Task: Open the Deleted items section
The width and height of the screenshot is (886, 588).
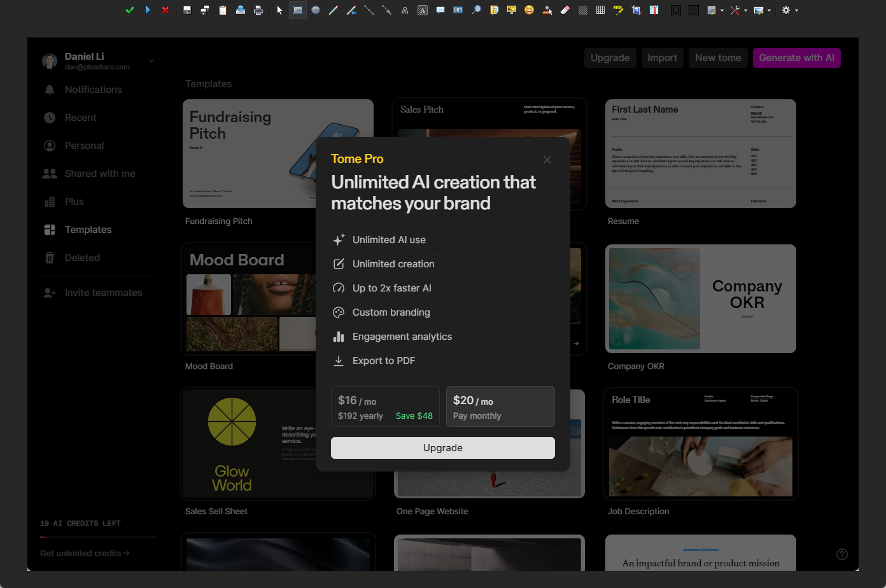Action: (x=82, y=258)
